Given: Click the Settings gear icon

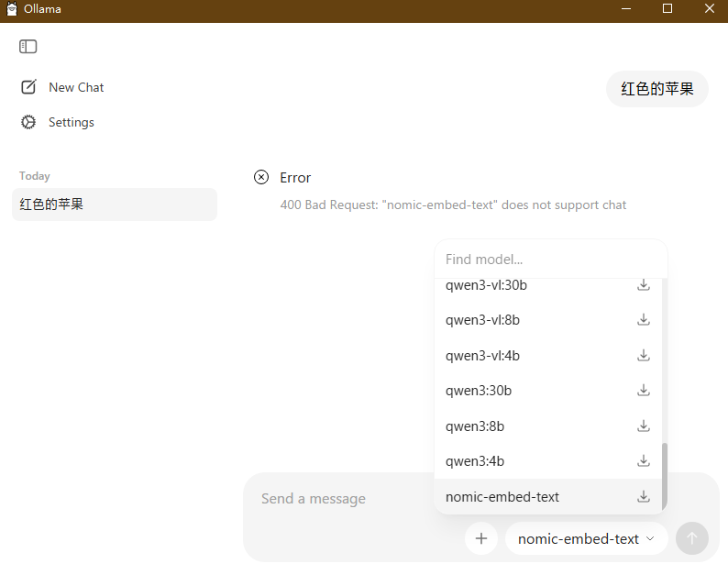Looking at the screenshot, I should [28, 122].
